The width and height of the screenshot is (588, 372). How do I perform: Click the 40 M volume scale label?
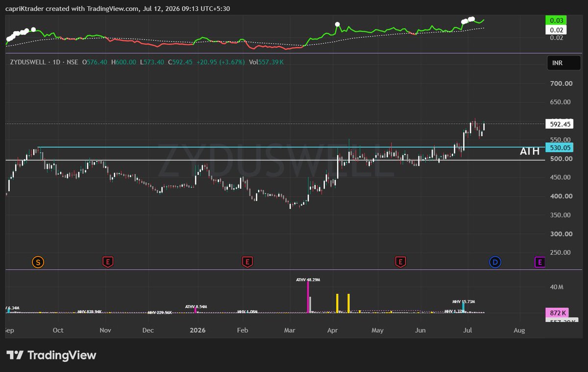point(557,287)
